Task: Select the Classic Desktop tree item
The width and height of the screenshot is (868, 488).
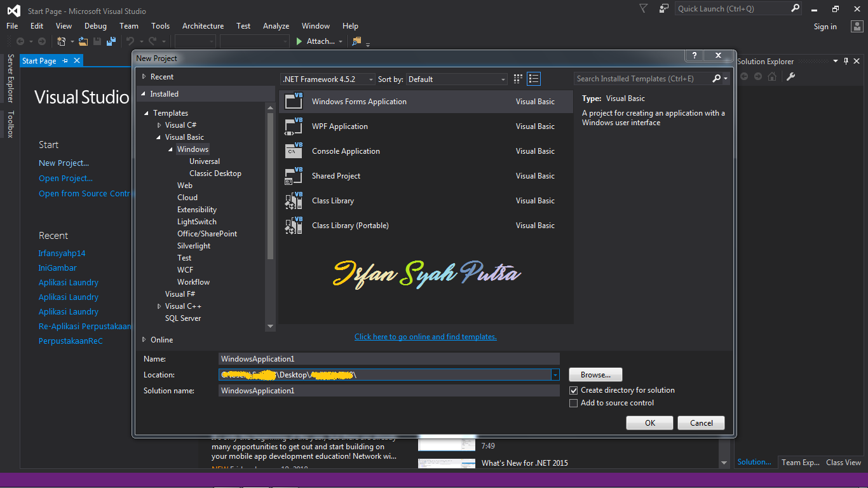Action: [215, 173]
